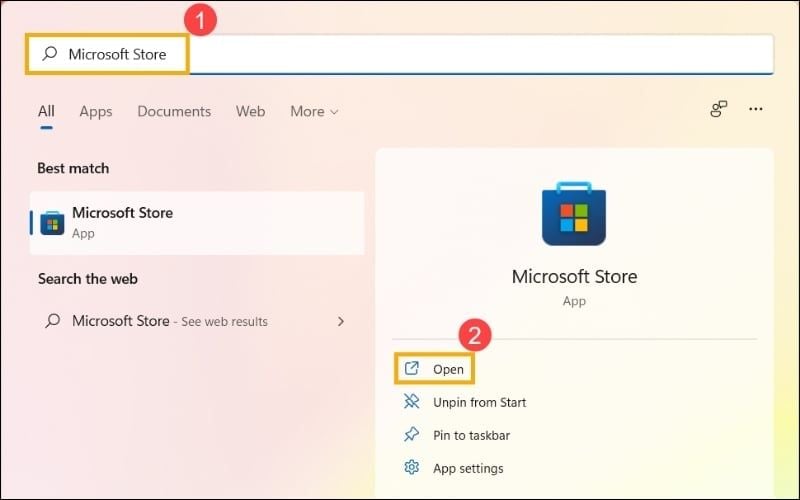This screenshot has height=500, width=800.
Task: Click the large Microsoft Store app icon
Action: point(574,213)
